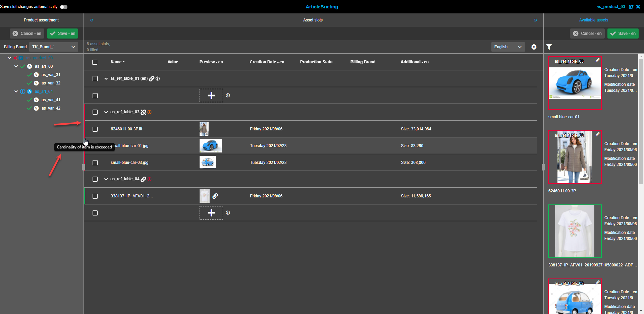The height and width of the screenshot is (314, 644).
Task: Open the Available assets panel header
Action: 593,20
